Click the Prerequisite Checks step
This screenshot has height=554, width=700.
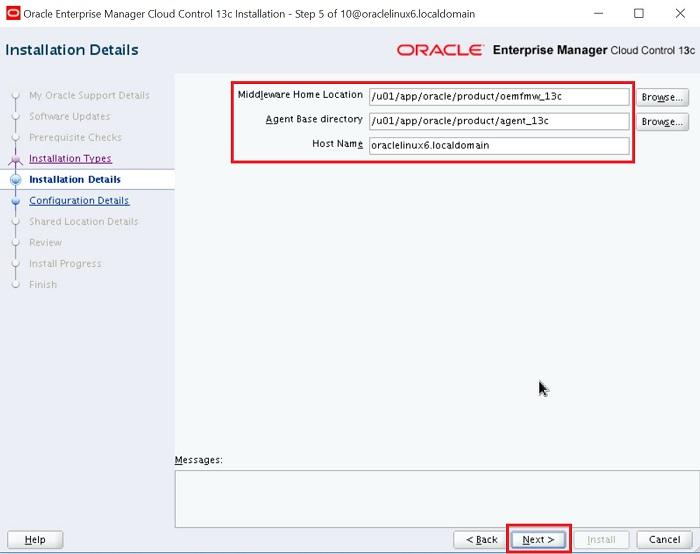coord(75,137)
